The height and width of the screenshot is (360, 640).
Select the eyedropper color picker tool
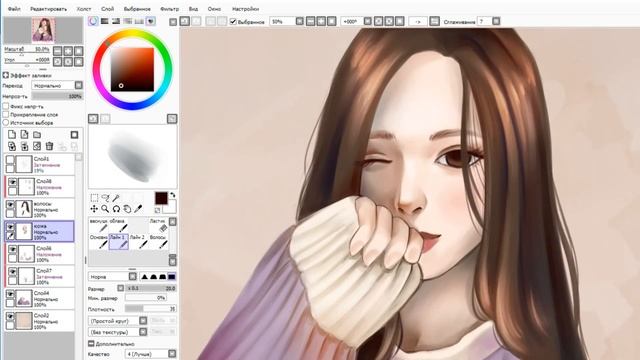138,209
